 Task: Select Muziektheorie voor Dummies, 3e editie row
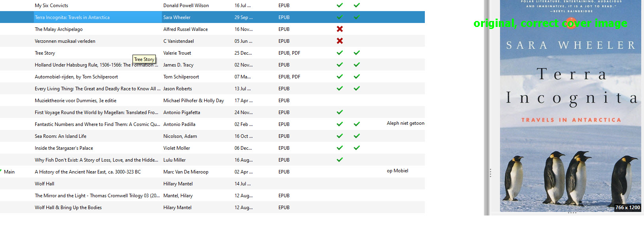coord(76,101)
